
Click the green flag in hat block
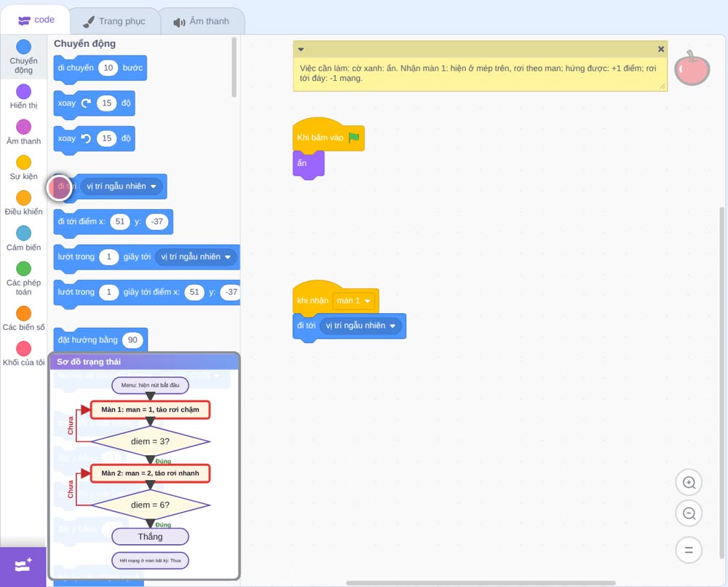354,138
